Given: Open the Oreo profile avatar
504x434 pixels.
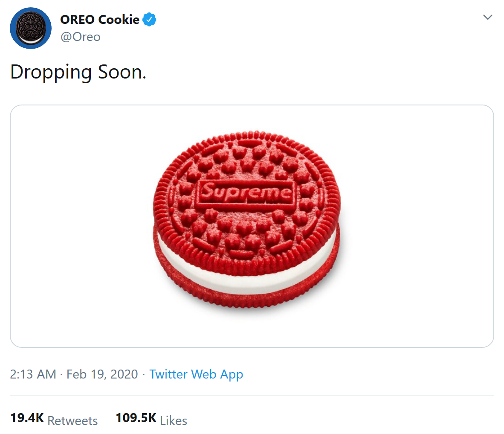Looking at the screenshot, I should click(31, 28).
